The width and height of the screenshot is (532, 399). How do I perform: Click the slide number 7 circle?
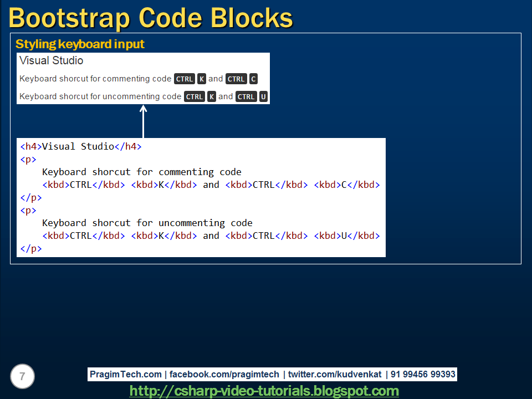(22, 376)
